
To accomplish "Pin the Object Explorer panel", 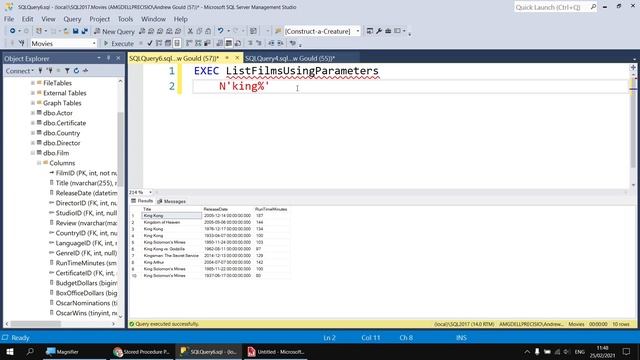I will [x=109, y=58].
